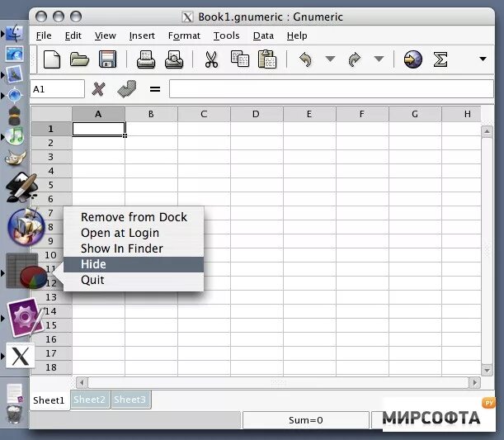
Task: Select row 3 header
Action: click(x=51, y=157)
